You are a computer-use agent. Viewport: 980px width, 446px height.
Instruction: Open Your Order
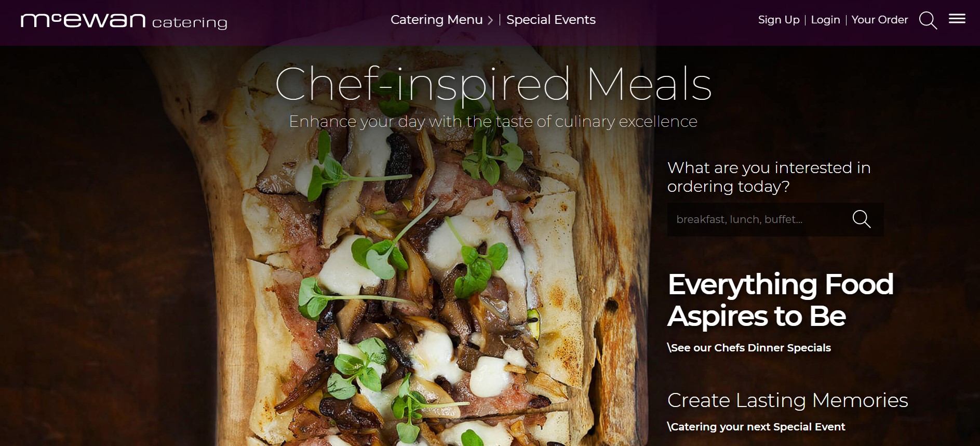pyautogui.click(x=879, y=20)
